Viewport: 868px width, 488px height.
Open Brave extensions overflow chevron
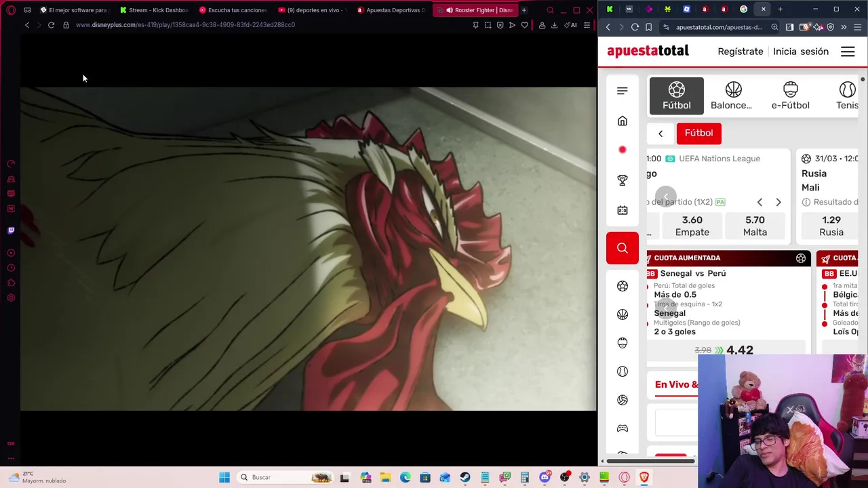tap(844, 27)
